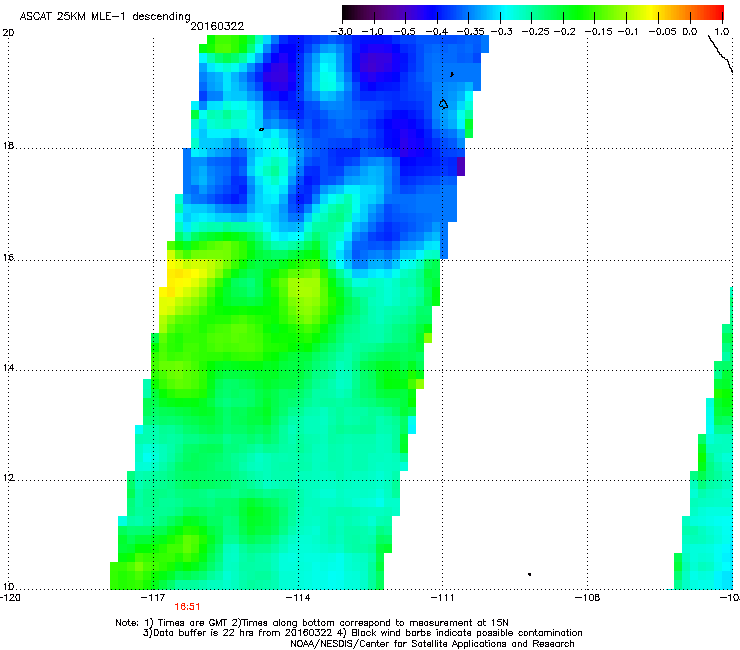Click the colorbar label -0.3
Viewport: 740px width, 650px height.
point(501,32)
